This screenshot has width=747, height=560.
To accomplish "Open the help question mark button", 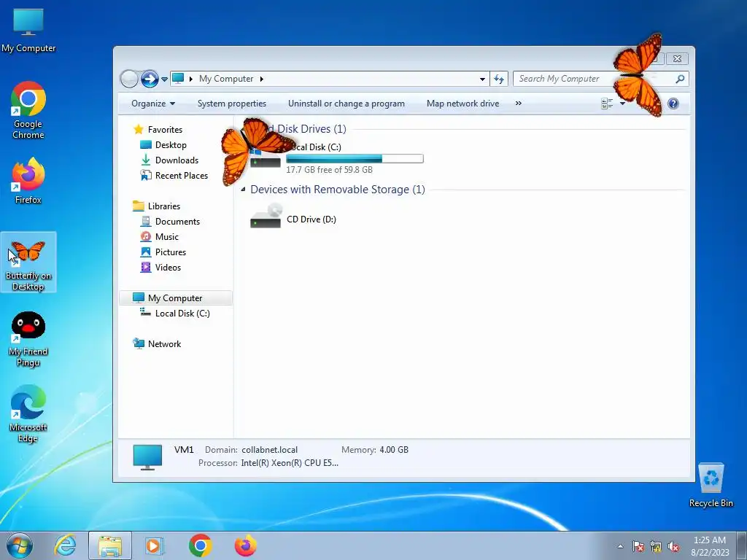I will tap(673, 104).
